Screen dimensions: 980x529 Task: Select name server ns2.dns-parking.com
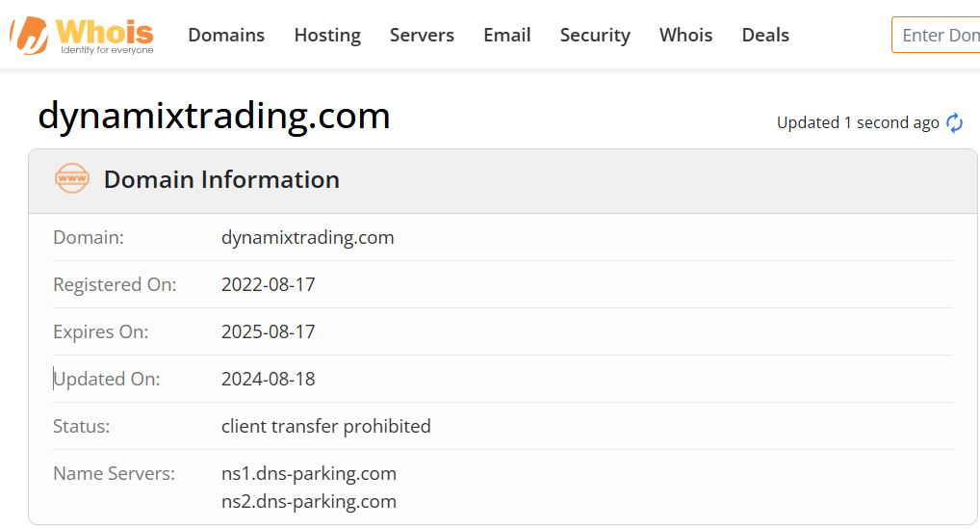pyautogui.click(x=309, y=501)
